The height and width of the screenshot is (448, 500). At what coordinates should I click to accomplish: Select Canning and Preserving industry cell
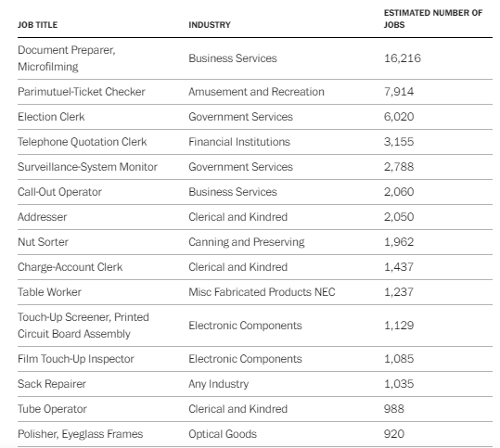(247, 242)
